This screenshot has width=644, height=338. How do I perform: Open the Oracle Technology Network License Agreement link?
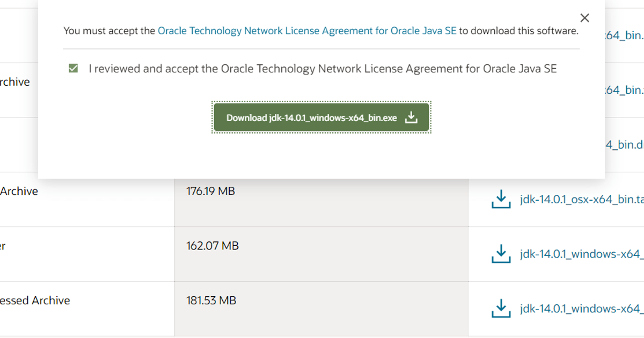(307, 31)
